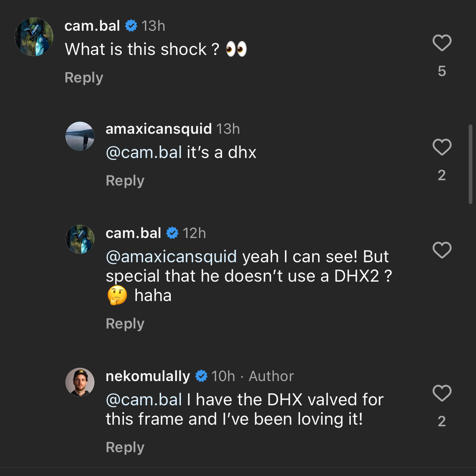Open cam.bal's top comment profile picture
This screenshot has height=476, width=476.
(x=34, y=37)
